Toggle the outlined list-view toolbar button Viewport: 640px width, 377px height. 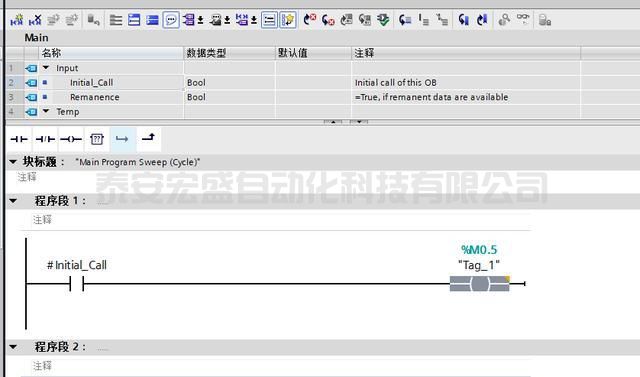coord(269,20)
